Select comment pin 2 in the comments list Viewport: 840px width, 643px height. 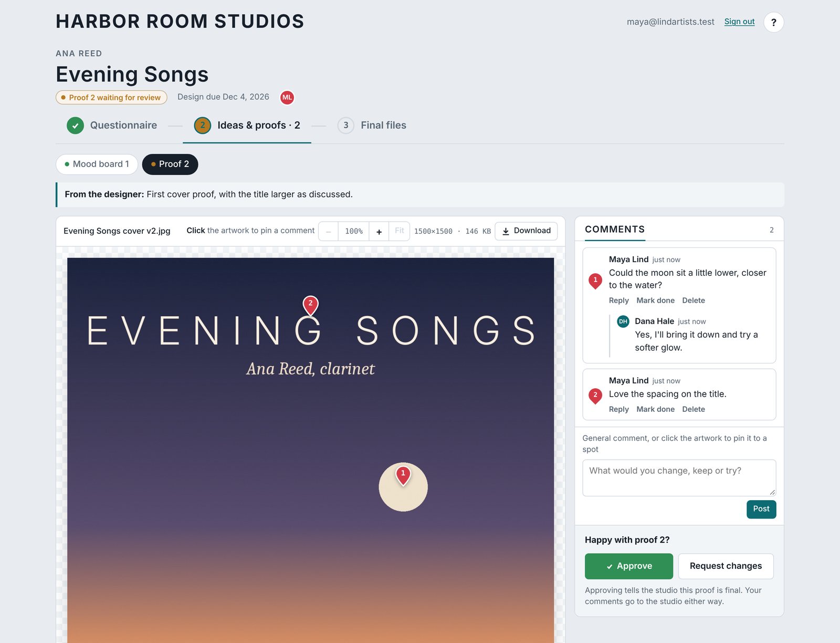click(595, 396)
